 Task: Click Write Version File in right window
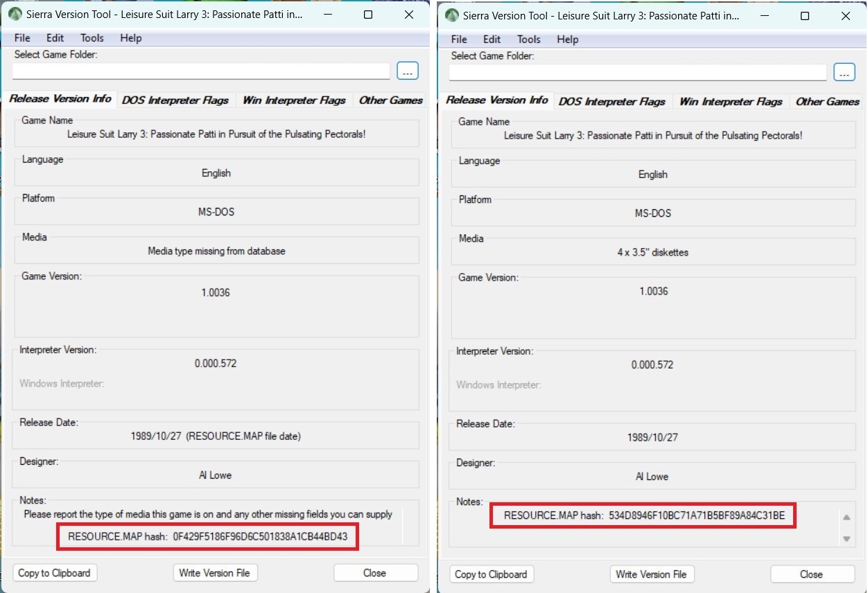pos(652,574)
